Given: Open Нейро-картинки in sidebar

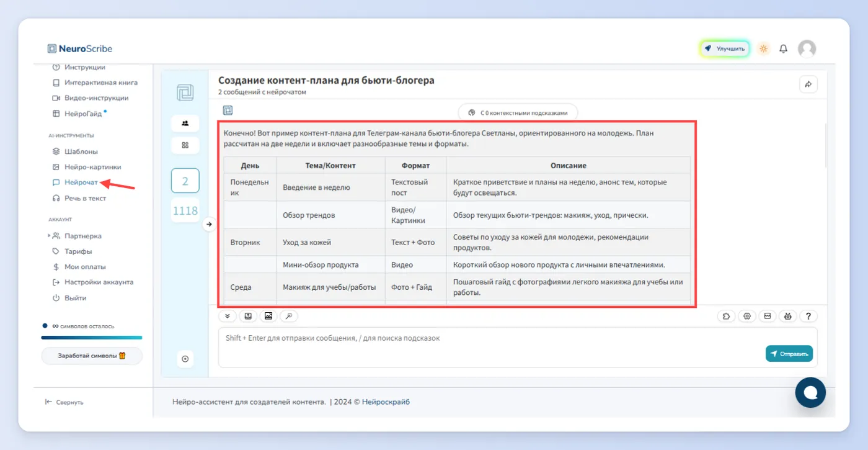Looking at the screenshot, I should point(86,167).
